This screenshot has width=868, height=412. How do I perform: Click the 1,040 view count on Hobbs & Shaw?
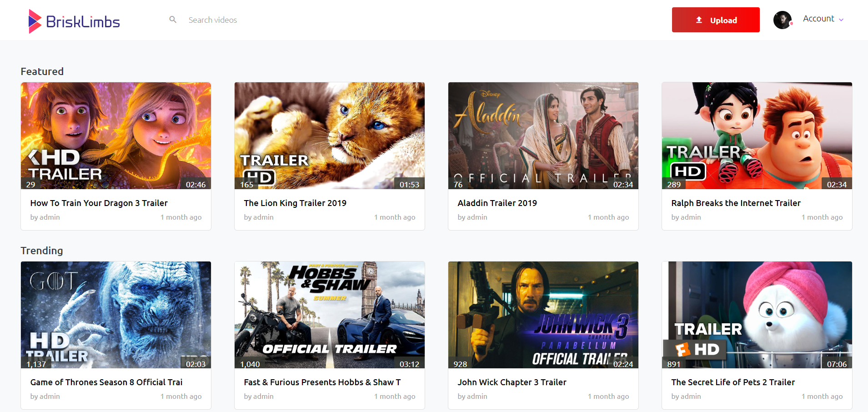coord(250,364)
